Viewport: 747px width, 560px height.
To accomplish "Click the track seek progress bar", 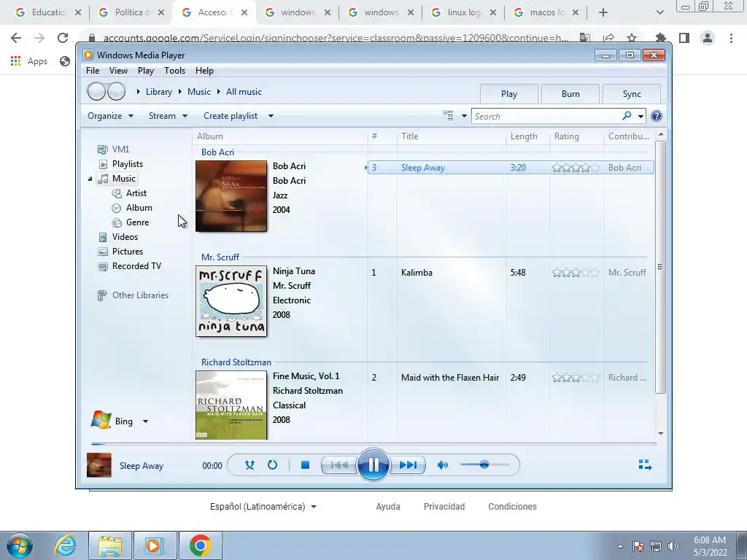I will [373, 444].
